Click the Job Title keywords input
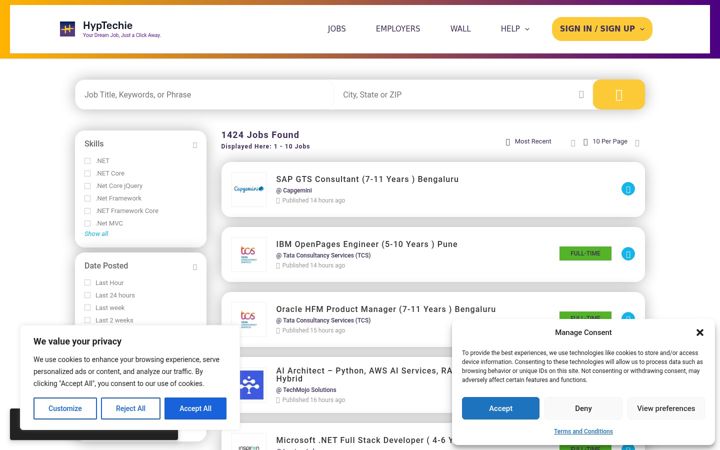 (204, 95)
